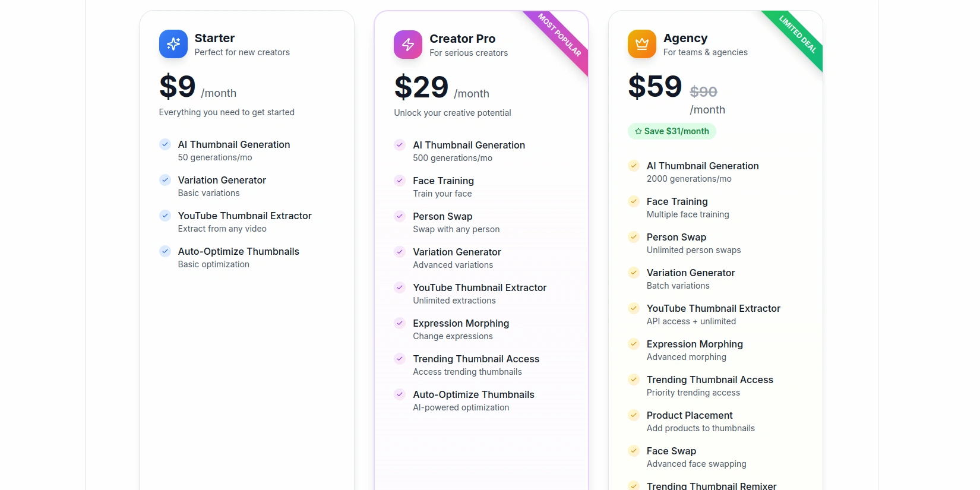The image size is (980, 490).
Task: Select the Starter plan title
Action: pyautogui.click(x=214, y=38)
